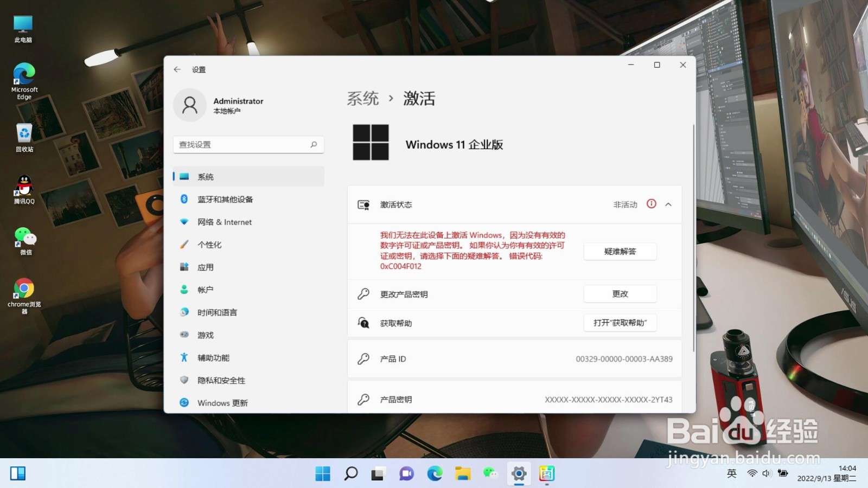The height and width of the screenshot is (488, 868).
Task: Open WeChat from the taskbar
Action: [490, 474]
